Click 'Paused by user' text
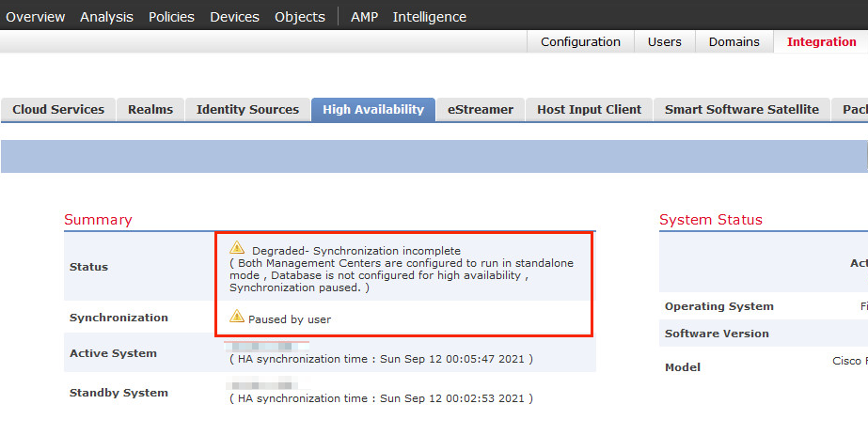This screenshot has height=435, width=868. click(x=290, y=319)
